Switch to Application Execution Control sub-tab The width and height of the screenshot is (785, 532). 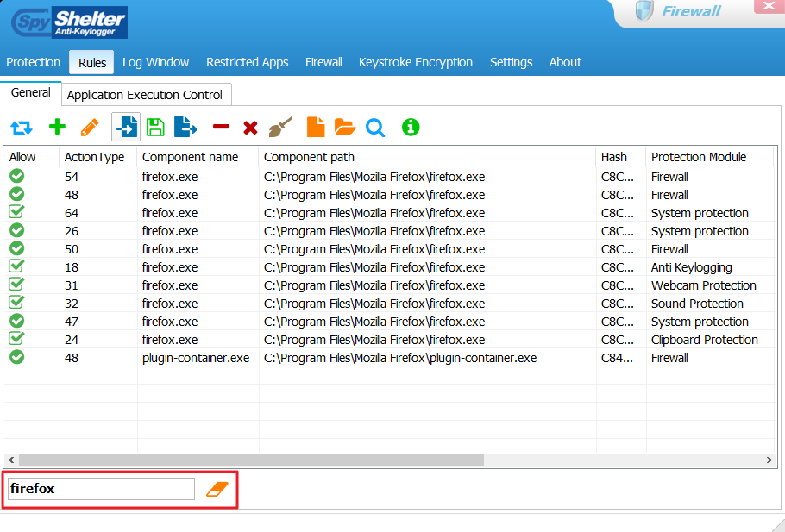pyautogui.click(x=145, y=95)
